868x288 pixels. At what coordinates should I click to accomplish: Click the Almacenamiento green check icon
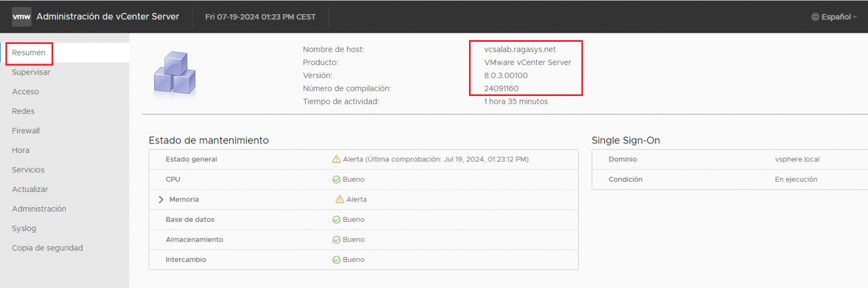[336, 239]
